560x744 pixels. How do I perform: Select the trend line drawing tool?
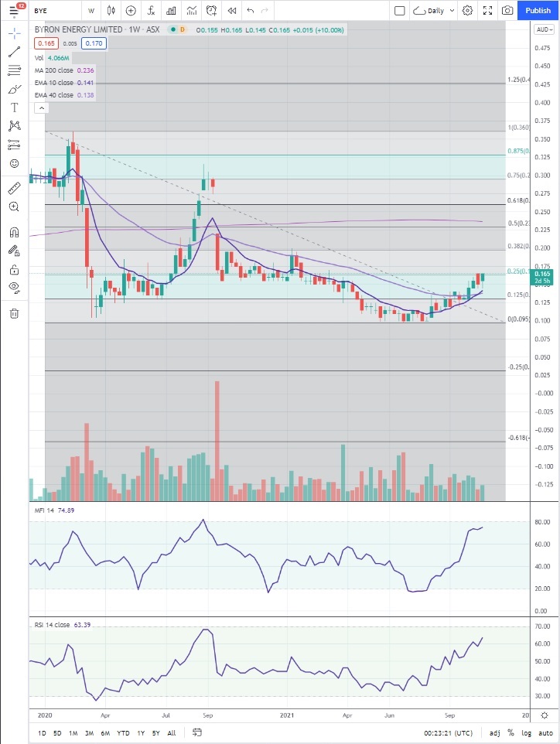(x=14, y=52)
